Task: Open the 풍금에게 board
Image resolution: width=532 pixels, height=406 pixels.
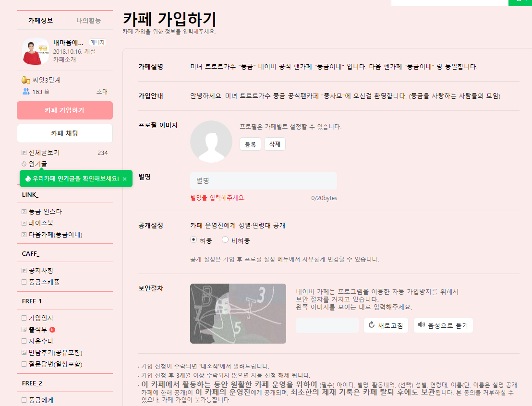Action: (41, 400)
